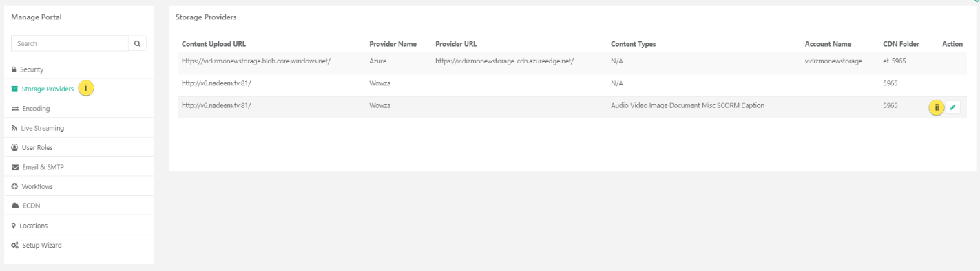
Task: Click the Storage Providers box icon
Action: 14,89
